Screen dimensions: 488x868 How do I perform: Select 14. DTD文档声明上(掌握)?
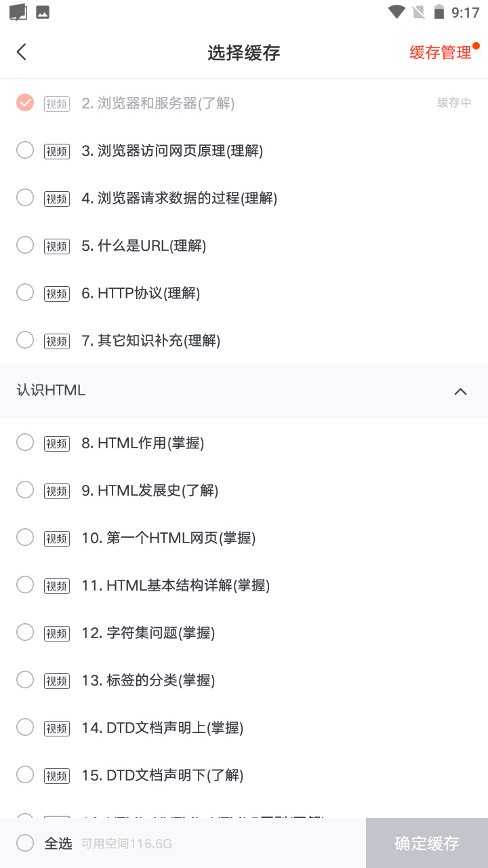pyautogui.click(x=25, y=726)
